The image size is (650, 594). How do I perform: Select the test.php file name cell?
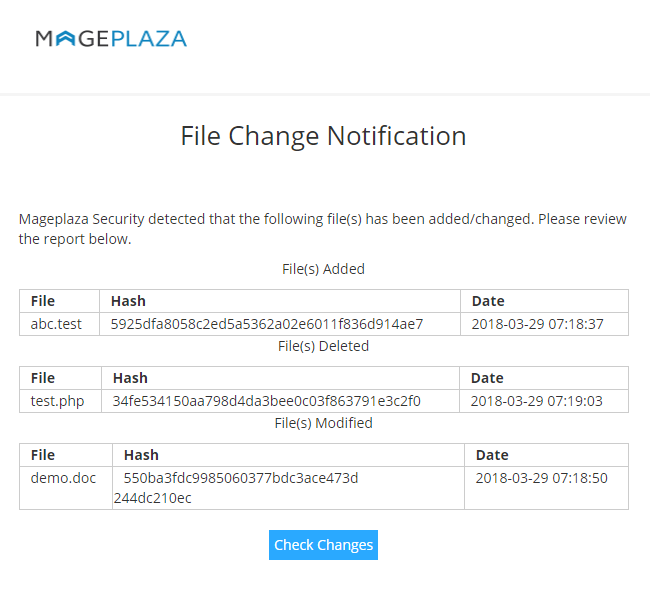(x=57, y=401)
